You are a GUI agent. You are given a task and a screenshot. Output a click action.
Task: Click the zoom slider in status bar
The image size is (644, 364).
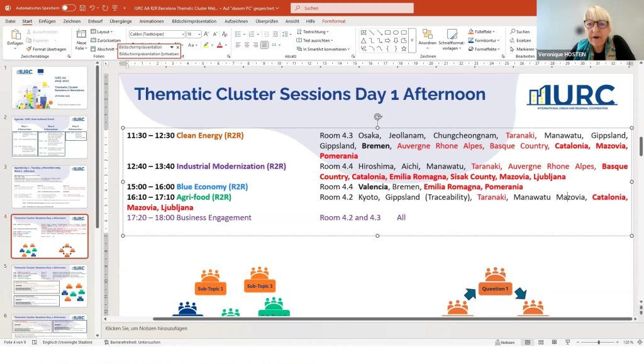pyautogui.click(x=598, y=343)
